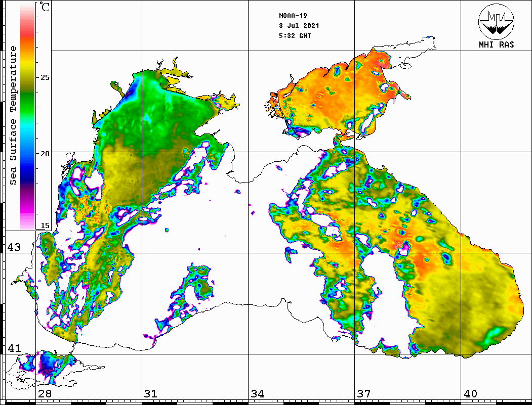Viewport: 532px width, 405px height.
Task: Click the 'Sea Surface Temperature' vertical label
Action: (13, 116)
